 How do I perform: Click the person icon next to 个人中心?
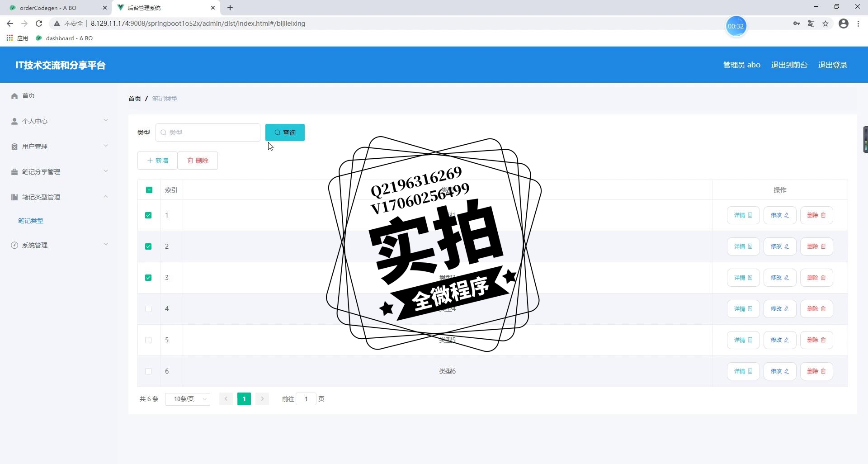[x=14, y=121]
